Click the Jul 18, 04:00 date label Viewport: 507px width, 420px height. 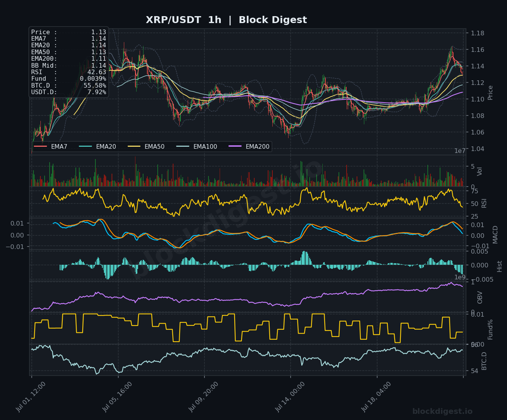coord(376,397)
